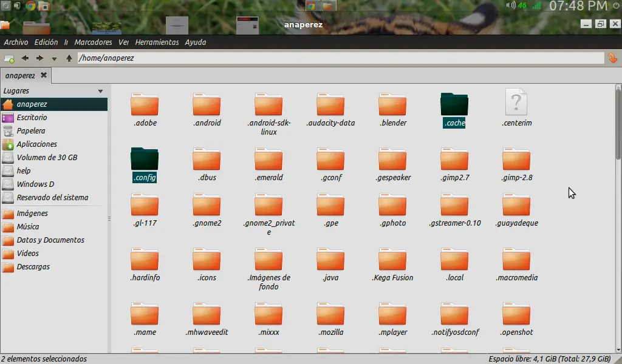Select the .emerald folder icon
Screen dimensions: 622x364
268,159
